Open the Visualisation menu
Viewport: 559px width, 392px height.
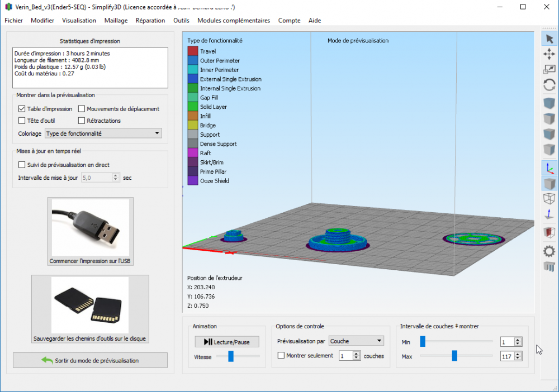[79, 20]
